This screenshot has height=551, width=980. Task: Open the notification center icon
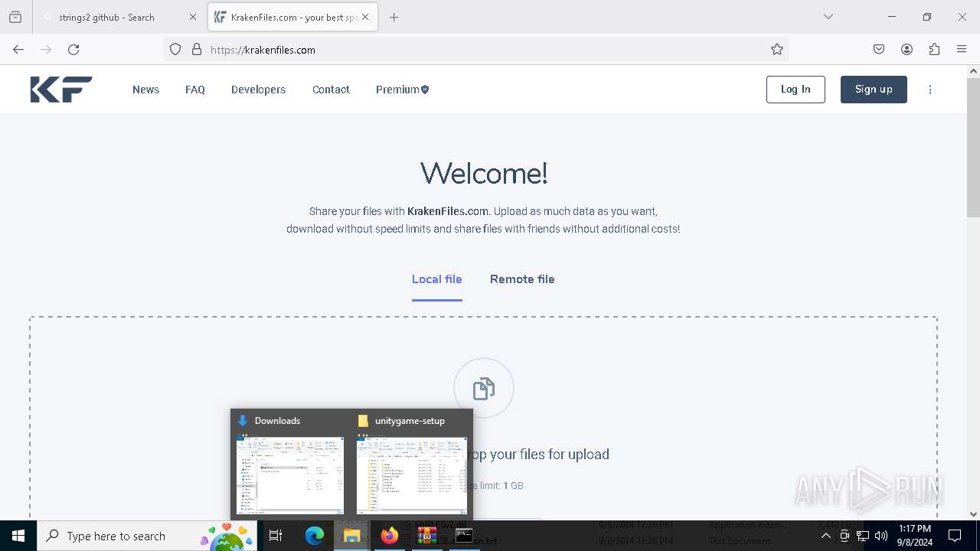pos(955,536)
